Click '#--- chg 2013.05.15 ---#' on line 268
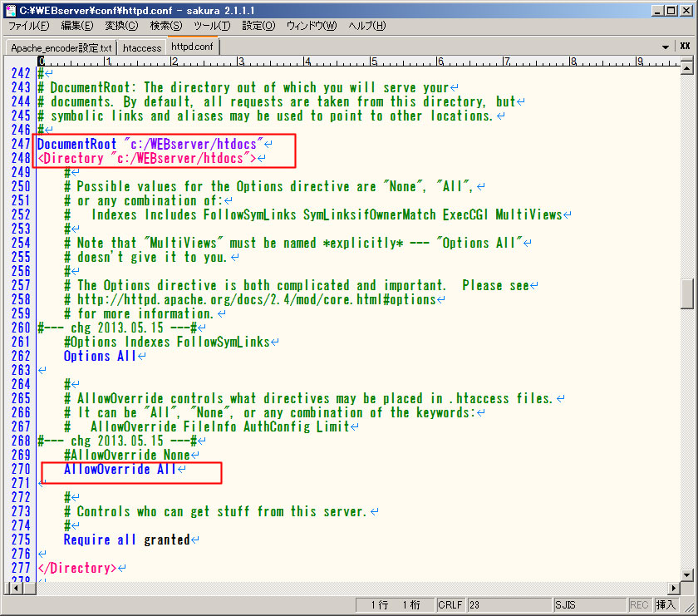The height and width of the screenshot is (616, 698). click(117, 441)
